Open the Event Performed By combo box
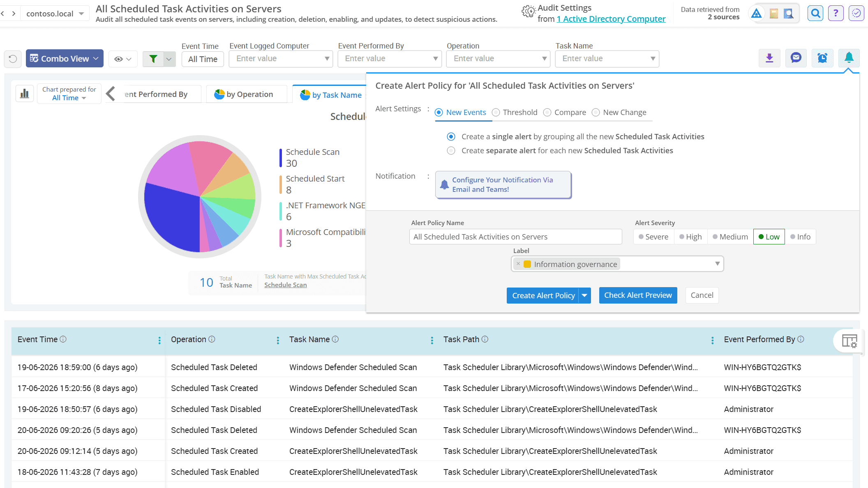This screenshot has width=868, height=488. click(390, 58)
